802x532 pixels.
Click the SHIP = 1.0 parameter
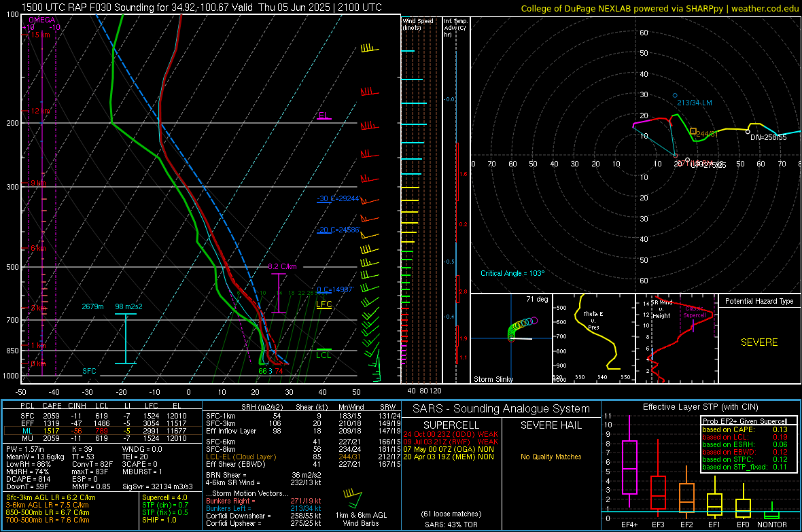159,520
